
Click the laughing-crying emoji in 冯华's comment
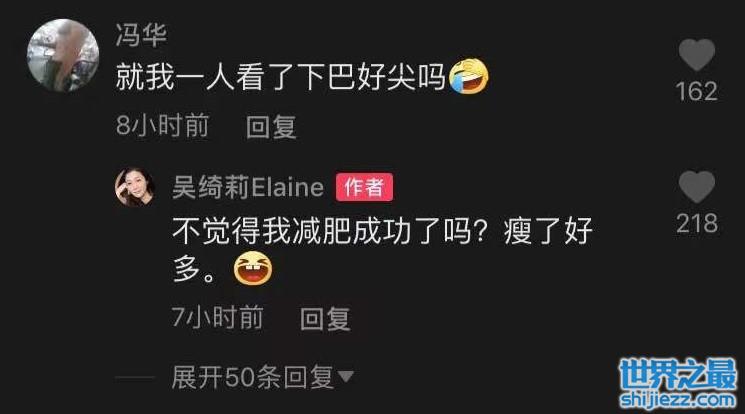(x=468, y=76)
